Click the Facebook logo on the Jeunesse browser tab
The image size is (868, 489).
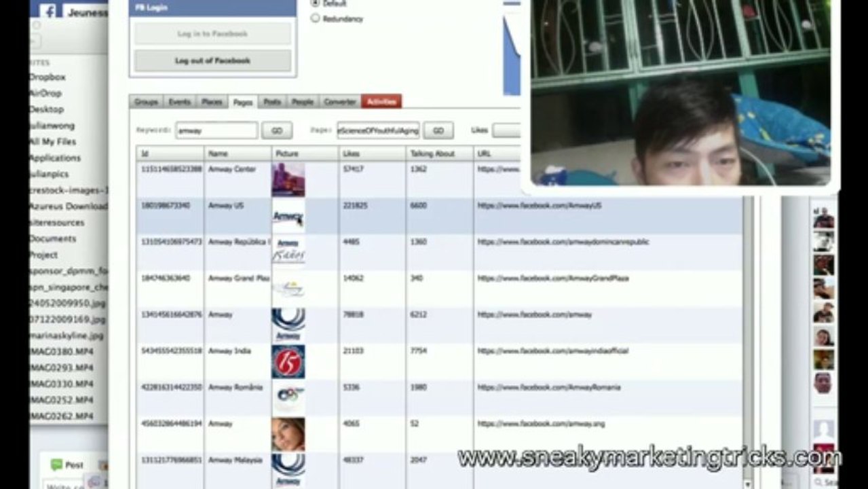click(48, 10)
